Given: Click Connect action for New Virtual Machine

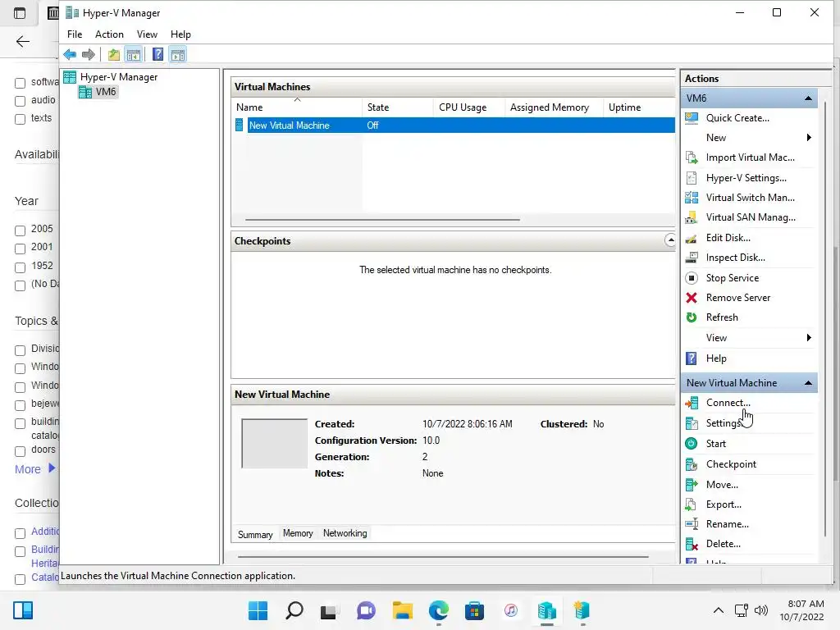Looking at the screenshot, I should (x=728, y=403).
